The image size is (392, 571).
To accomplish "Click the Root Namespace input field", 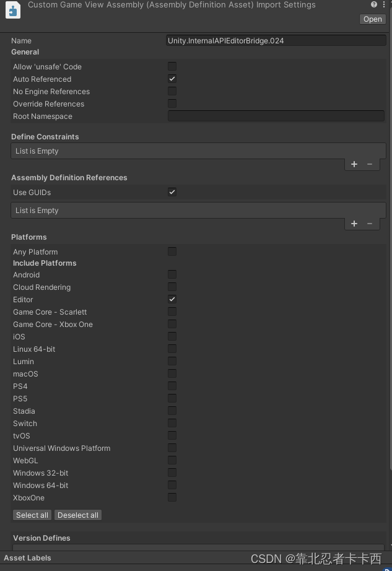I will (x=276, y=116).
